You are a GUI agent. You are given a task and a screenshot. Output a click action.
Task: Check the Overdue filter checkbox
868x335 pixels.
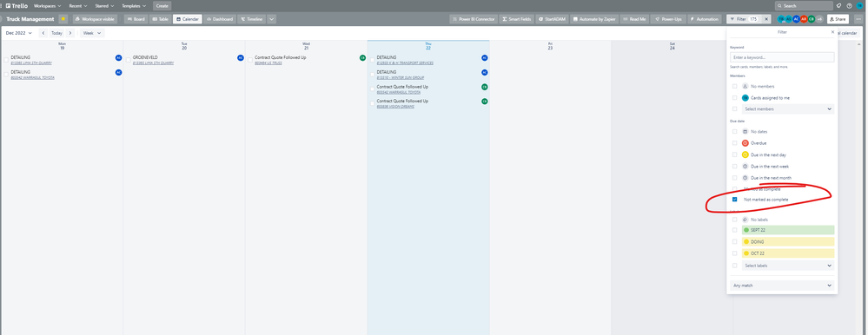pos(734,143)
